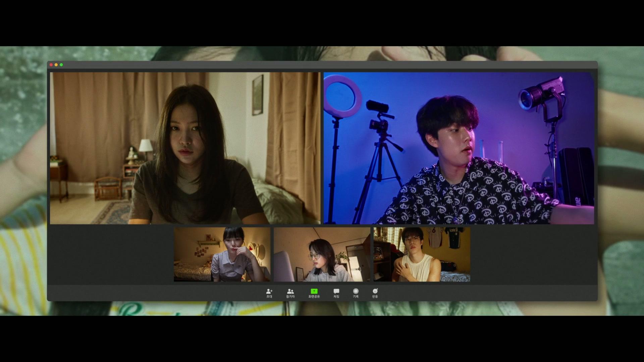Image resolution: width=644 pixels, height=362 pixels.
Task: Close the meeting window with the red button
Action: click(x=51, y=65)
